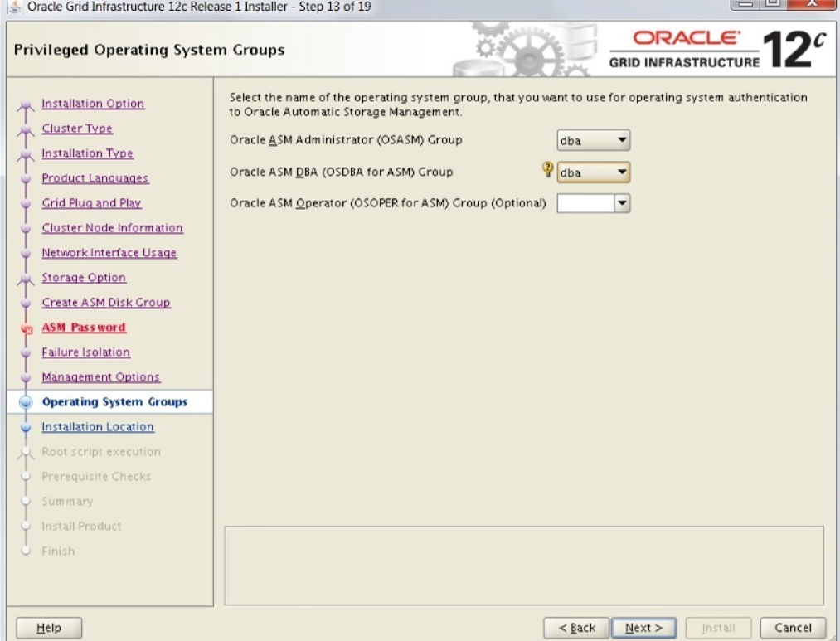
Task: Go to the Network Interface Usage step
Action: (x=109, y=253)
